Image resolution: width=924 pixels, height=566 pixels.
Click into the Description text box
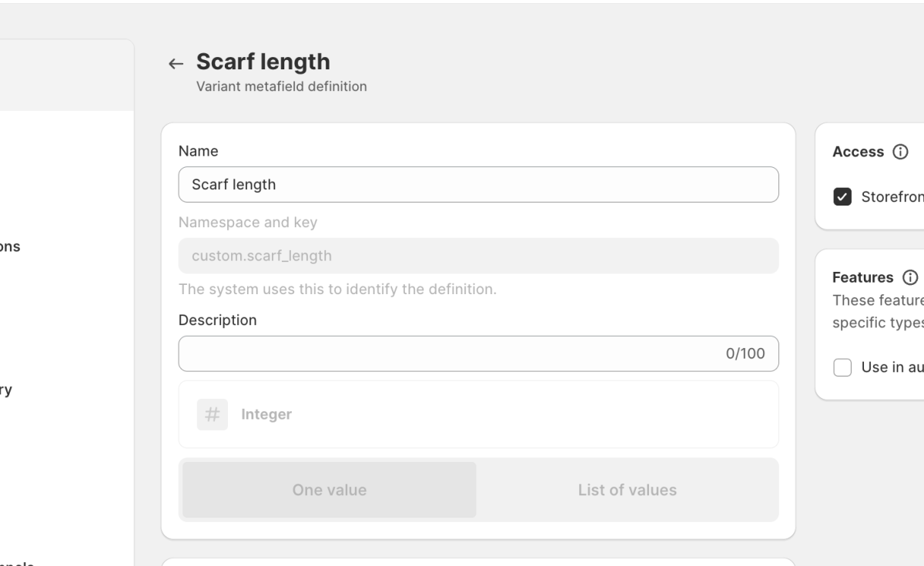pyautogui.click(x=447, y=353)
